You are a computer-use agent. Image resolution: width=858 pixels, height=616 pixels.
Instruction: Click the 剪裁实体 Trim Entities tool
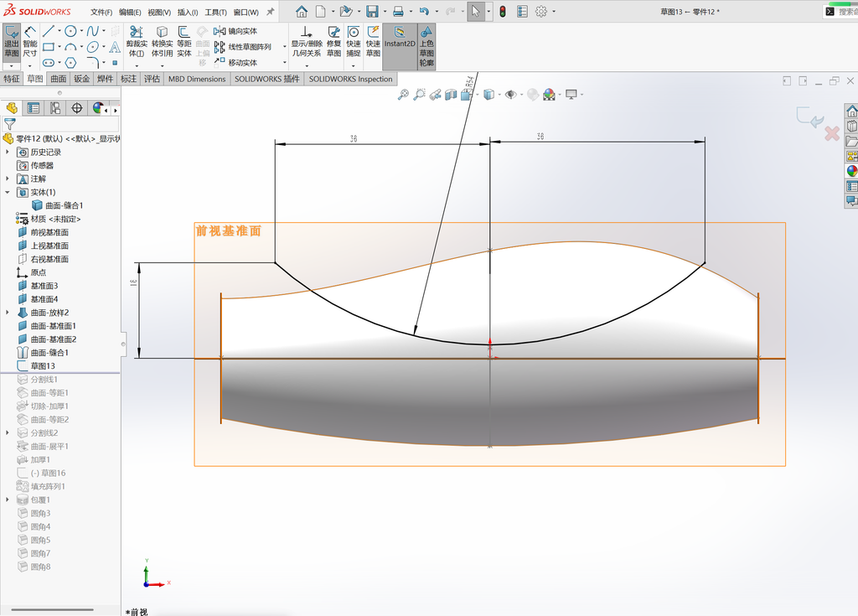tap(137, 42)
